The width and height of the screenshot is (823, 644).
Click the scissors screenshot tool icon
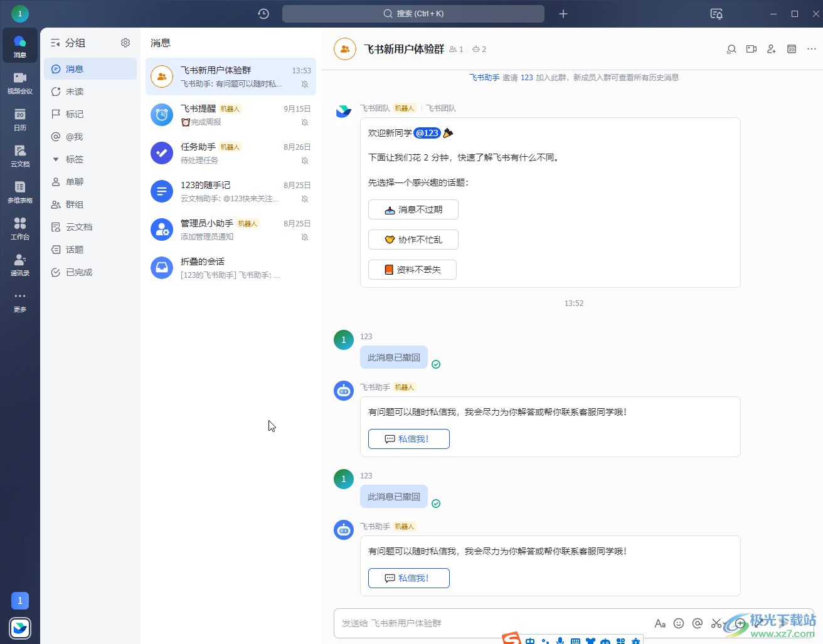pyautogui.click(x=716, y=623)
